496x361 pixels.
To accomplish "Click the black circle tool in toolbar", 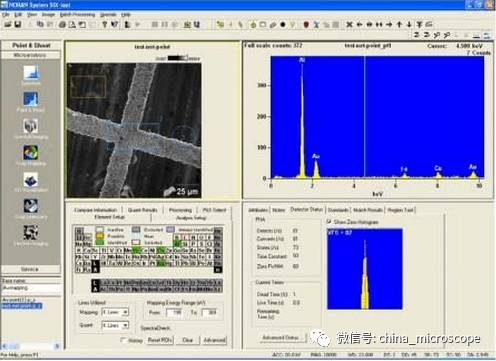I will [x=283, y=24].
